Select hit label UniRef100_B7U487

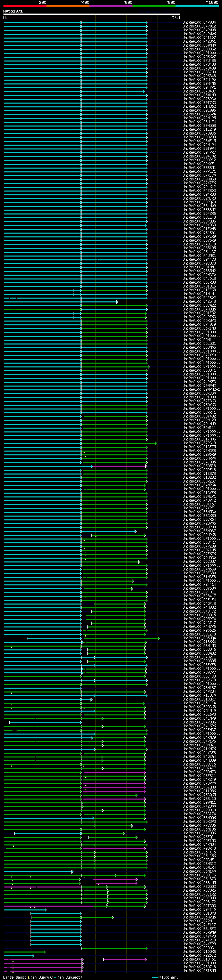pos(199,91)
